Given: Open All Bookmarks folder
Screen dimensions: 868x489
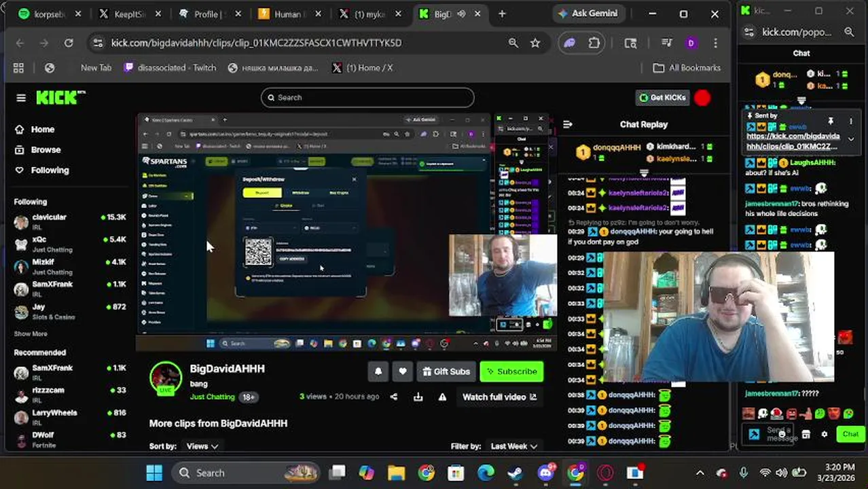Looking at the screenshot, I should pyautogui.click(x=687, y=68).
